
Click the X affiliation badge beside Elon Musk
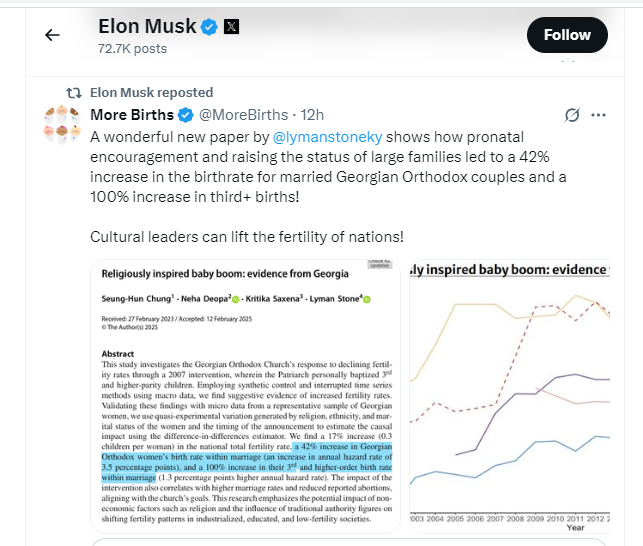[231, 27]
